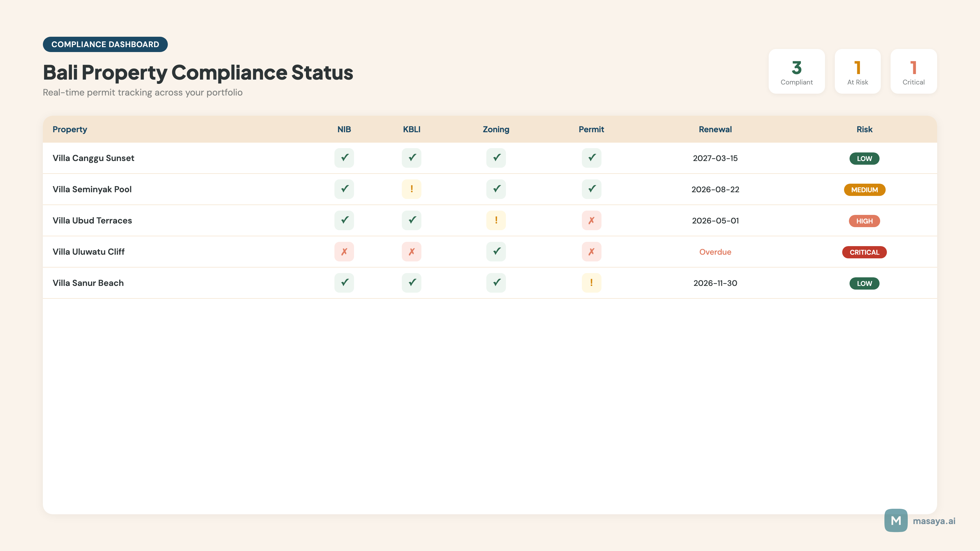Click renewal date 2026-08-22

[715, 189]
